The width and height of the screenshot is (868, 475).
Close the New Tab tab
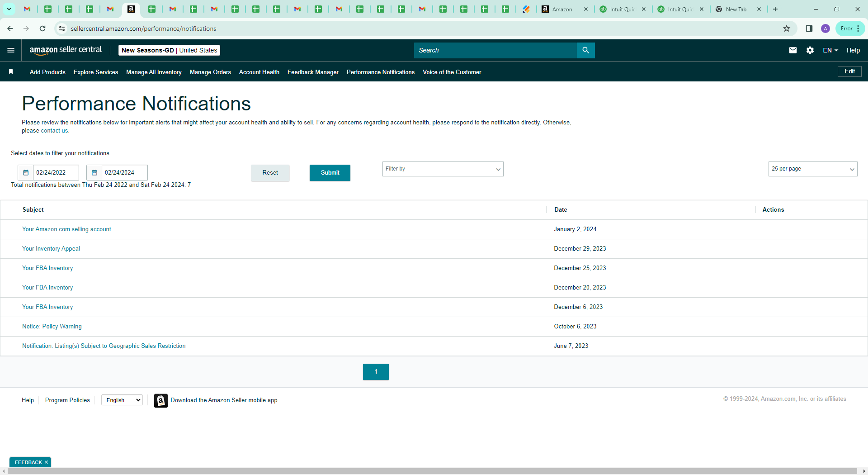[759, 9]
